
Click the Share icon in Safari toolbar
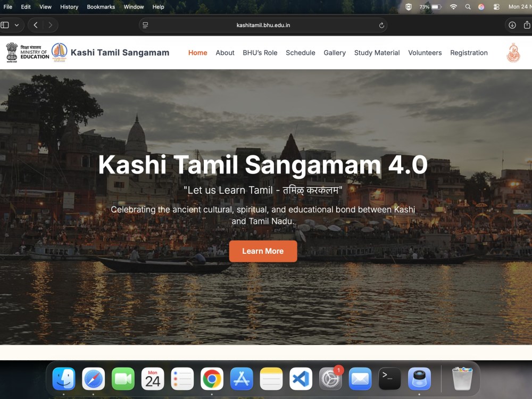pyautogui.click(x=527, y=25)
